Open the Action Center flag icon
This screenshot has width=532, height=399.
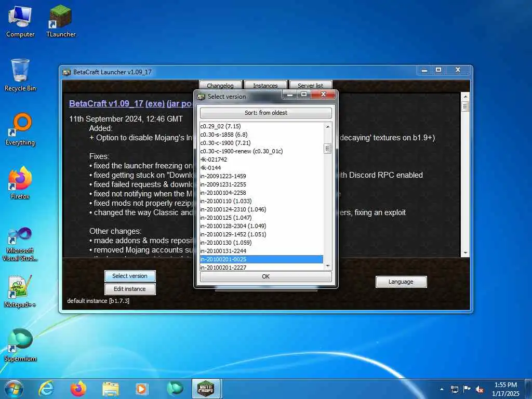tap(467, 389)
